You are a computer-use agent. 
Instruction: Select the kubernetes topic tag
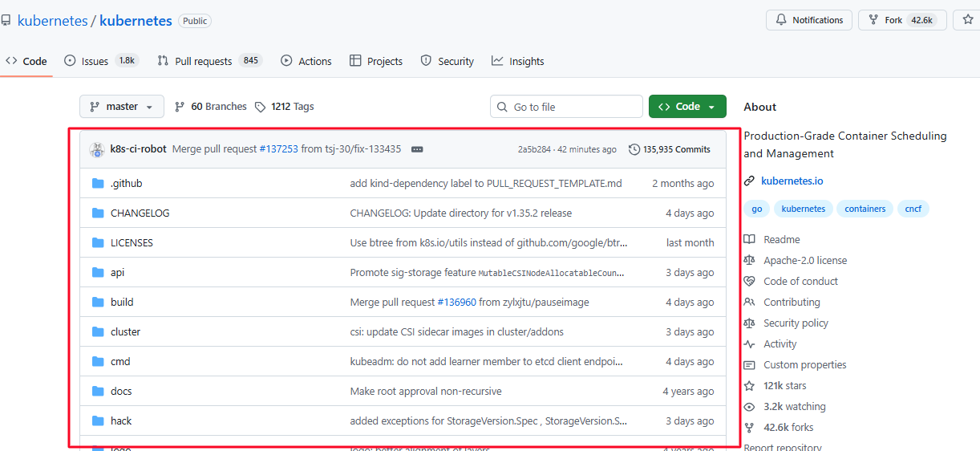pyautogui.click(x=803, y=209)
